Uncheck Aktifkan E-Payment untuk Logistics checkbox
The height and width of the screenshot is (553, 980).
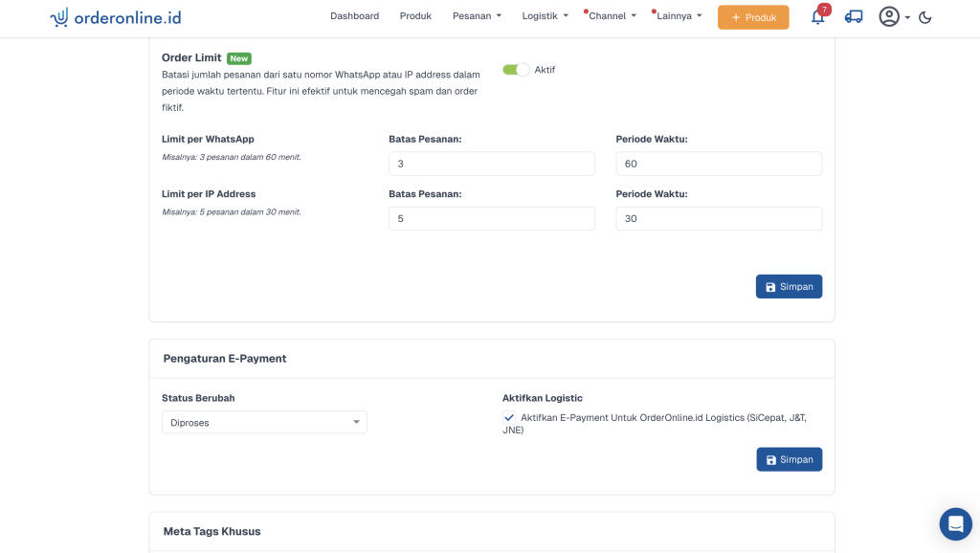(x=509, y=418)
